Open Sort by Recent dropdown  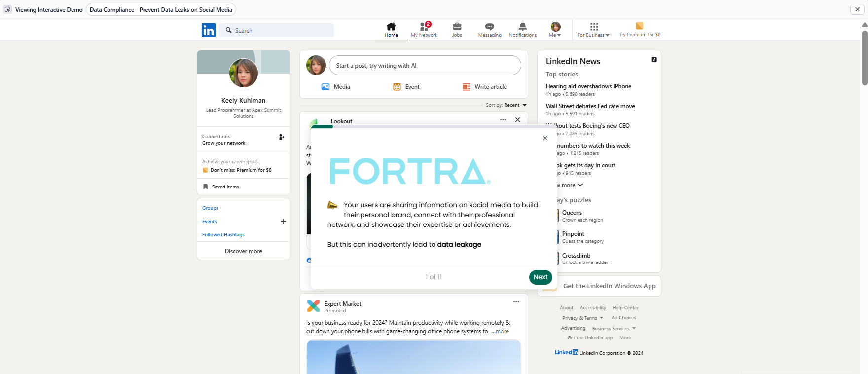506,105
